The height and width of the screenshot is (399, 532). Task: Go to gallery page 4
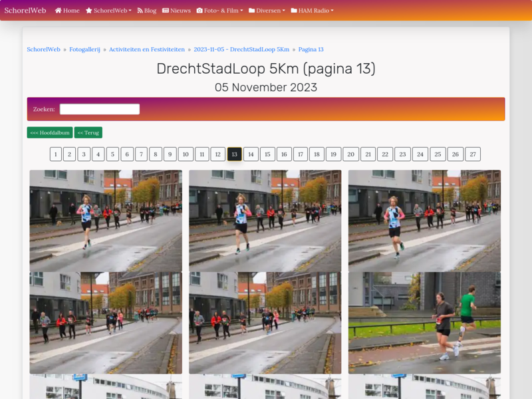click(x=98, y=154)
